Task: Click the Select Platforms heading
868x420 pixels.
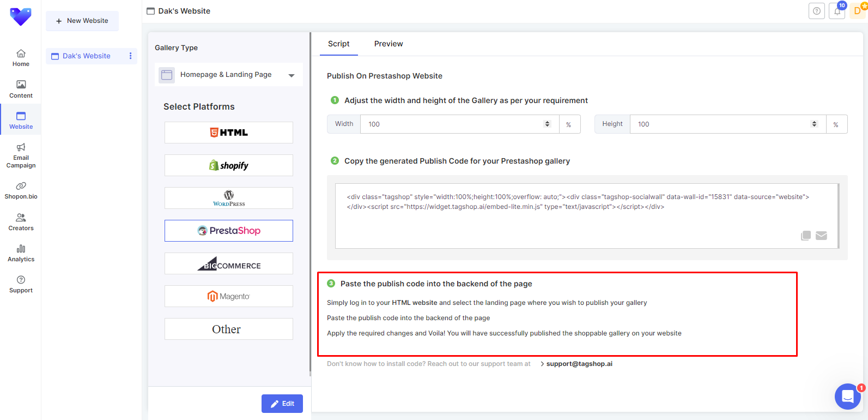Action: pos(199,107)
